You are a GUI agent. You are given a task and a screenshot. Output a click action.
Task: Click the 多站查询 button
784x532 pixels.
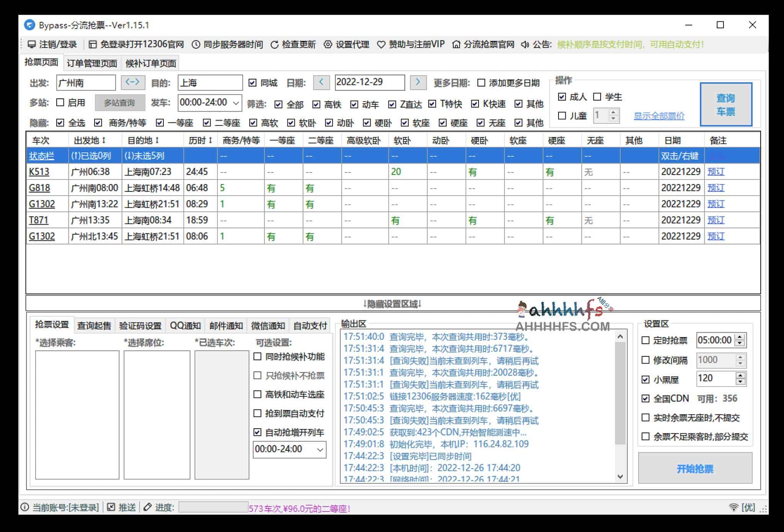pos(119,103)
